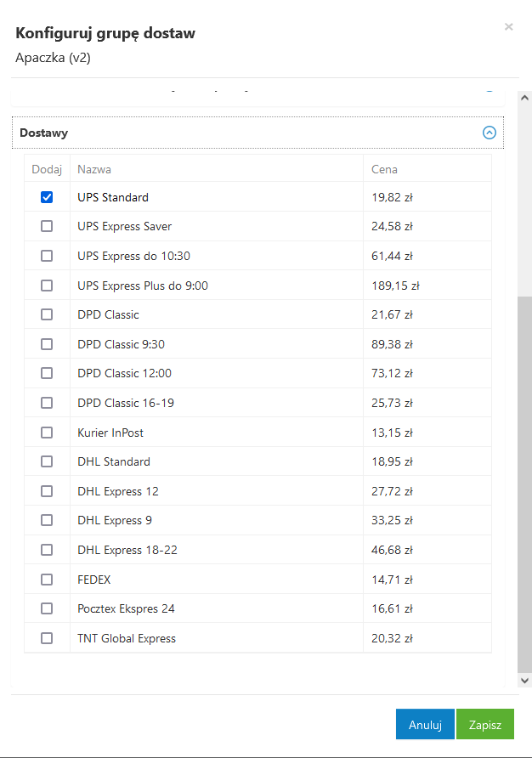Close the Konfiguruj grupę dostaw dialog
Image resolution: width=532 pixels, height=758 pixels.
[508, 26]
